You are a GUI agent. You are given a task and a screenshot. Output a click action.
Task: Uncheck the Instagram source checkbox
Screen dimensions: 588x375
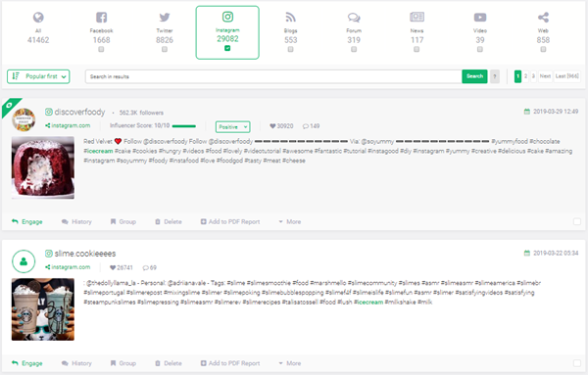[227, 48]
